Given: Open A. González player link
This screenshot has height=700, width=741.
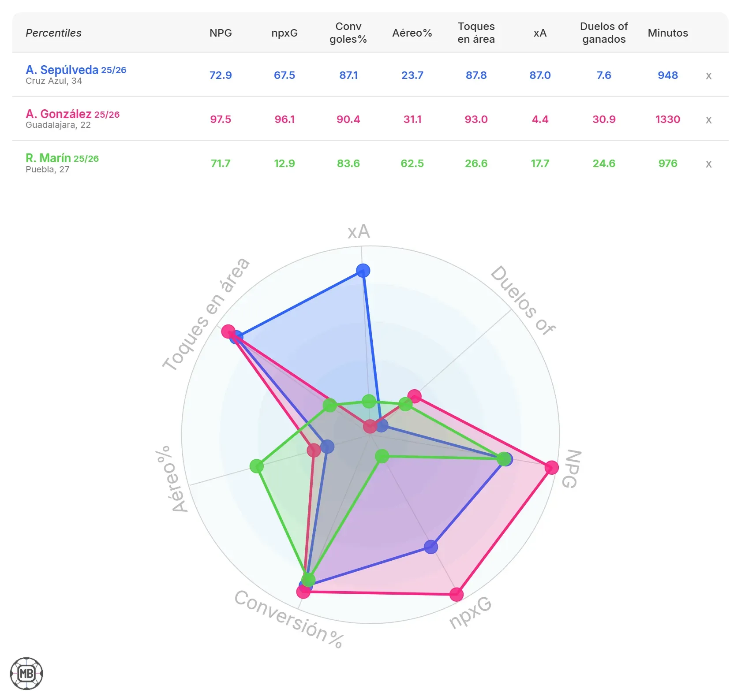Looking at the screenshot, I should [x=58, y=114].
